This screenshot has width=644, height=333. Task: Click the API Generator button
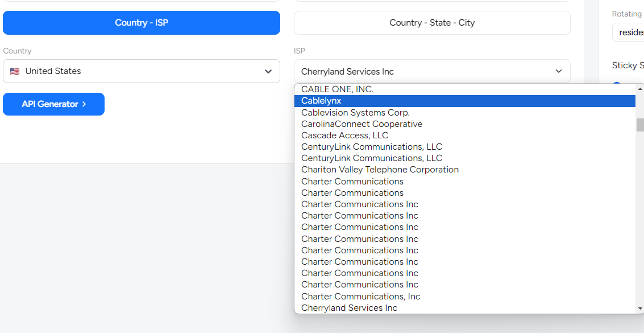[53, 104]
